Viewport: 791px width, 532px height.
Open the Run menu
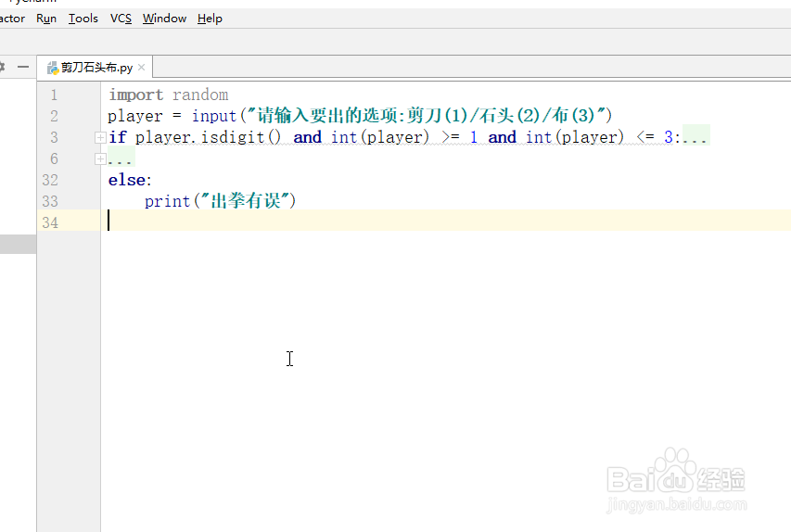tap(46, 19)
